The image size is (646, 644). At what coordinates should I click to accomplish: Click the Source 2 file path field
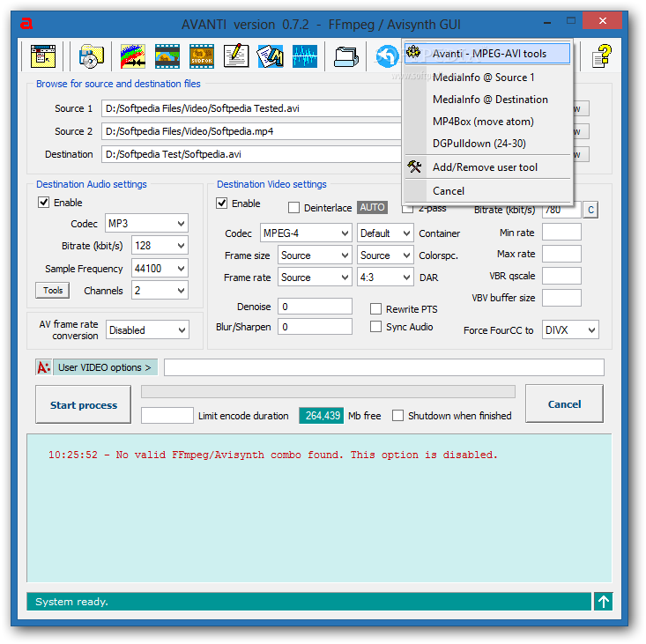(251, 131)
